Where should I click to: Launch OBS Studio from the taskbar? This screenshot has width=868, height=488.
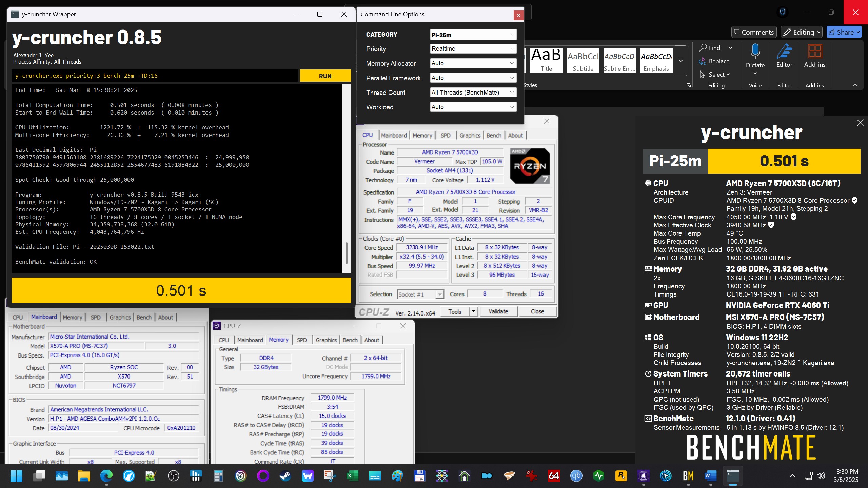[173, 476]
